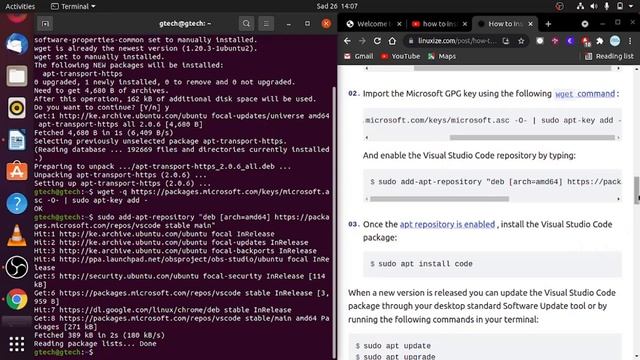Go back in Chrome browser
Image resolution: width=640 pixels, height=360 pixels.
pyautogui.click(x=347, y=41)
